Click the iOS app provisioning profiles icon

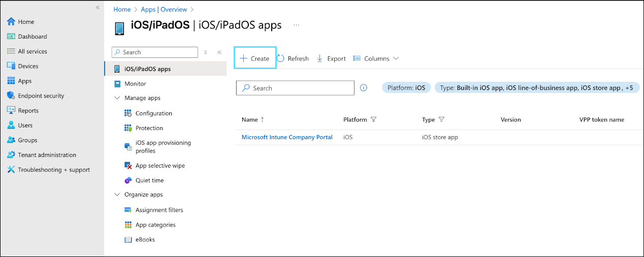click(128, 147)
